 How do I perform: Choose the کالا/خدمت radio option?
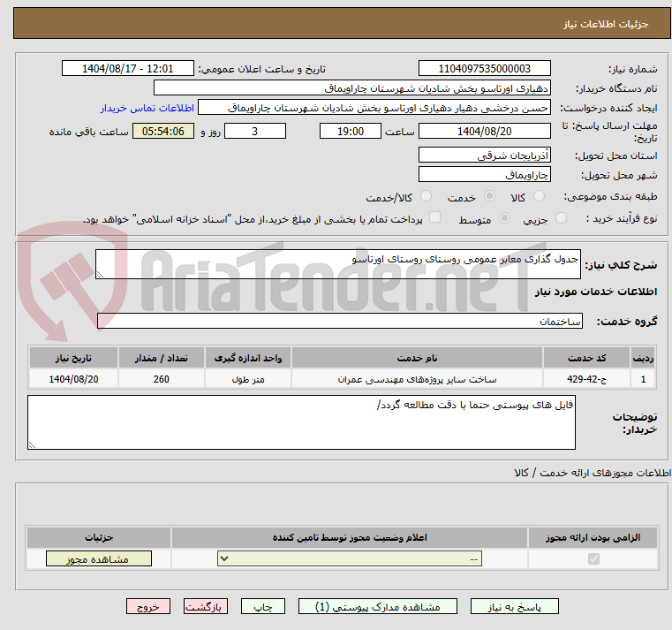426,197
